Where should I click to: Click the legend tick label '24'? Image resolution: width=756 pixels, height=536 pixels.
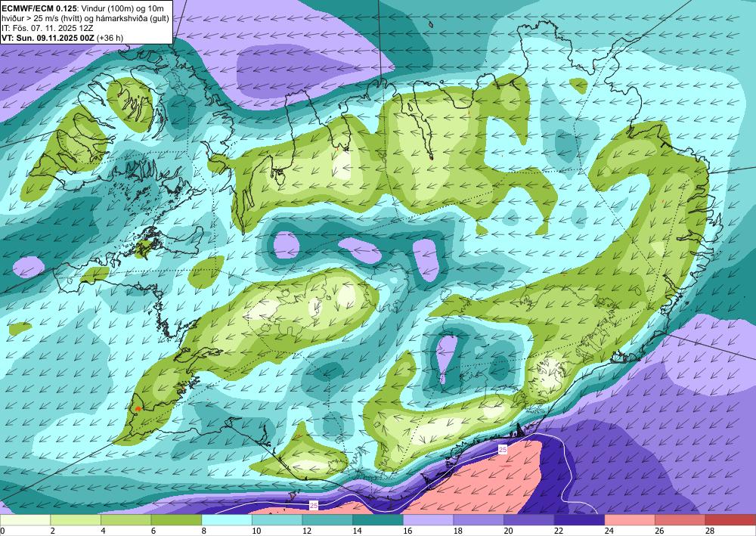click(609, 531)
